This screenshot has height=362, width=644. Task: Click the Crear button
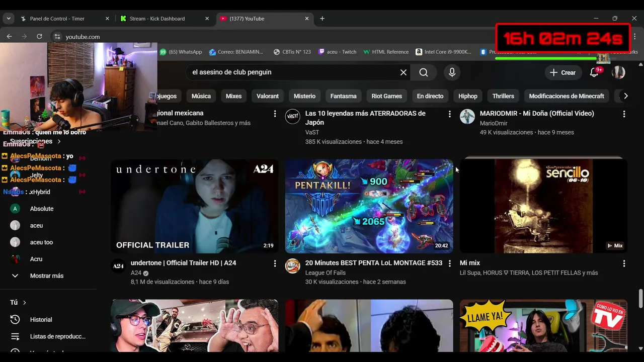[562, 72]
